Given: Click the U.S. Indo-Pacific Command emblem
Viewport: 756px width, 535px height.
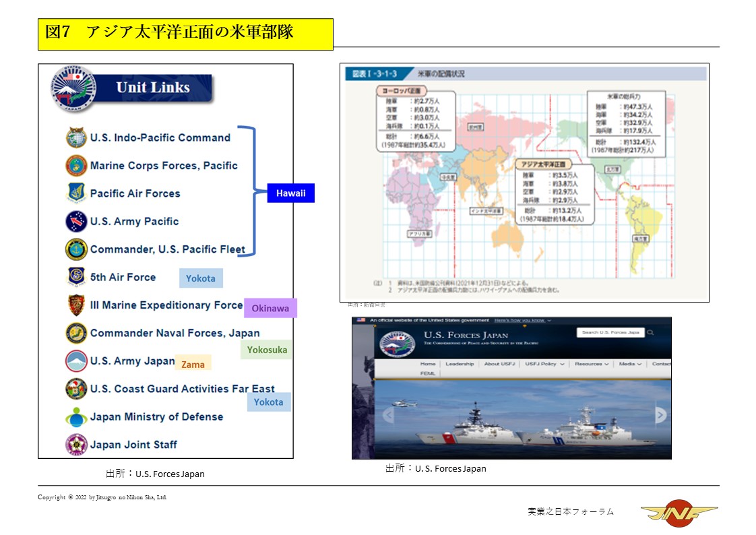Looking at the screenshot, I should pos(76,137).
